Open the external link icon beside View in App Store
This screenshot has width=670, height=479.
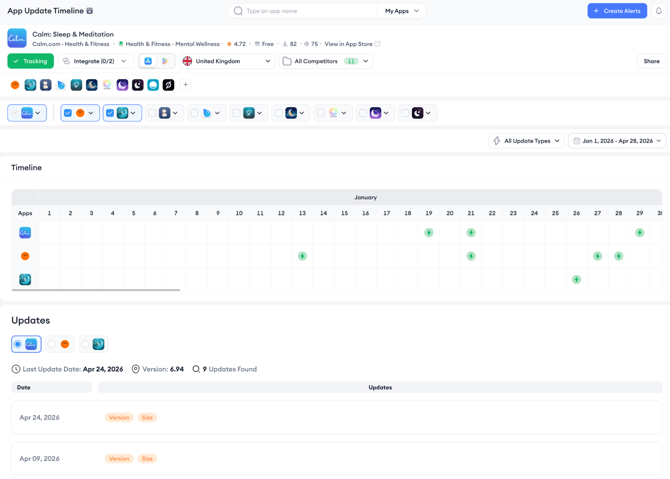point(377,44)
